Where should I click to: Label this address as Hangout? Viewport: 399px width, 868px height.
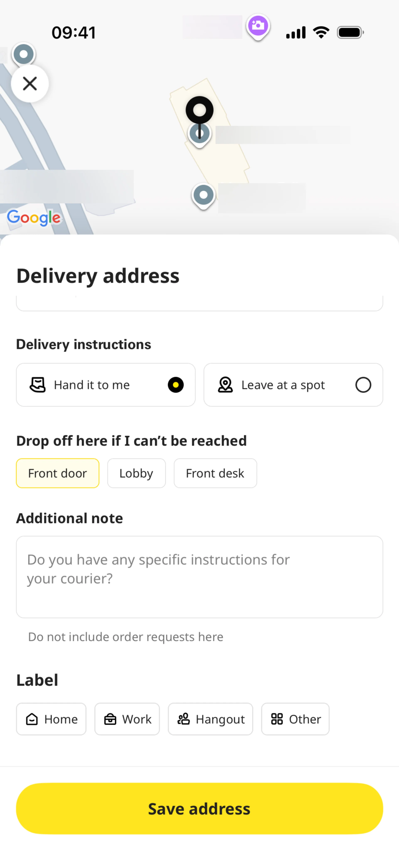click(x=211, y=719)
